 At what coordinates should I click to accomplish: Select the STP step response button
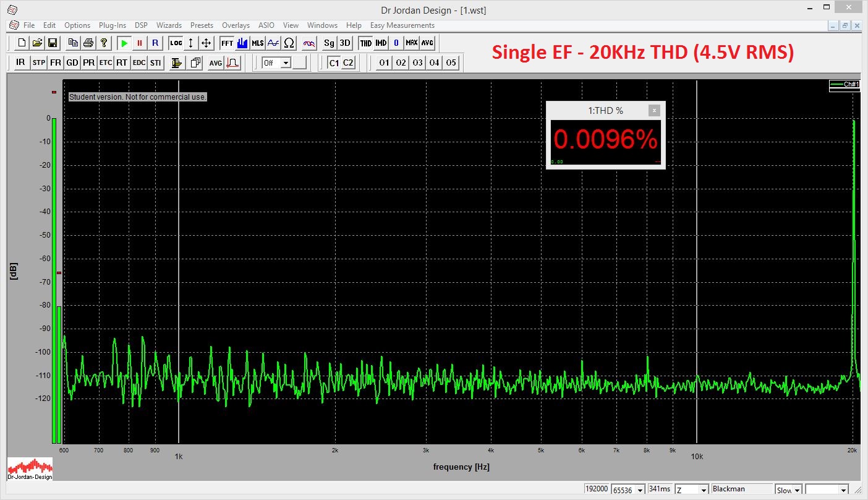(39, 62)
